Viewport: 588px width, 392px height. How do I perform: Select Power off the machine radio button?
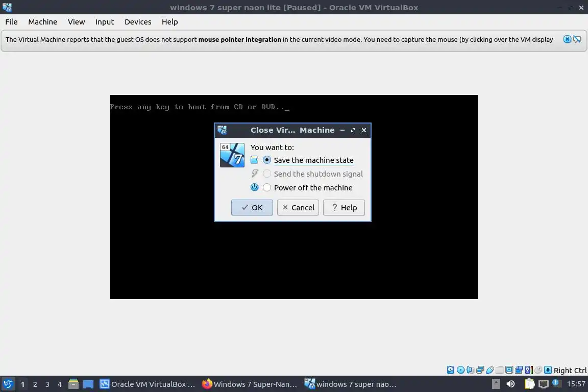tap(266, 187)
